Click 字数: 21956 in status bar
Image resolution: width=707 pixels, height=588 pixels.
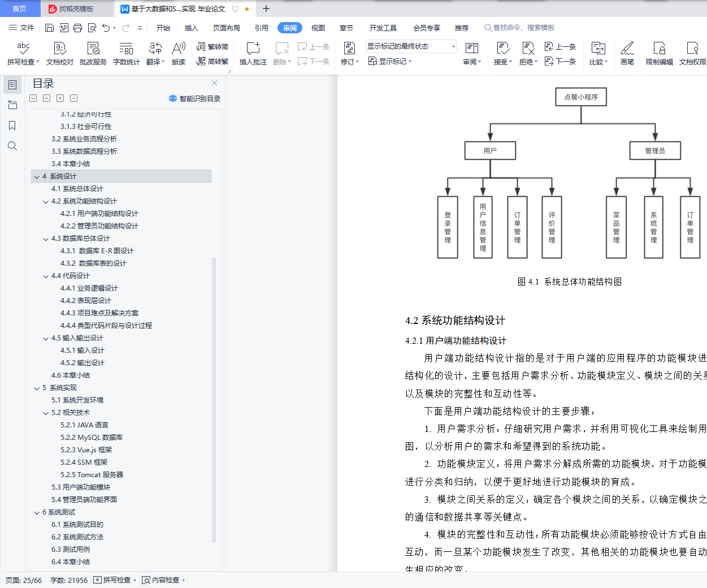point(69,580)
